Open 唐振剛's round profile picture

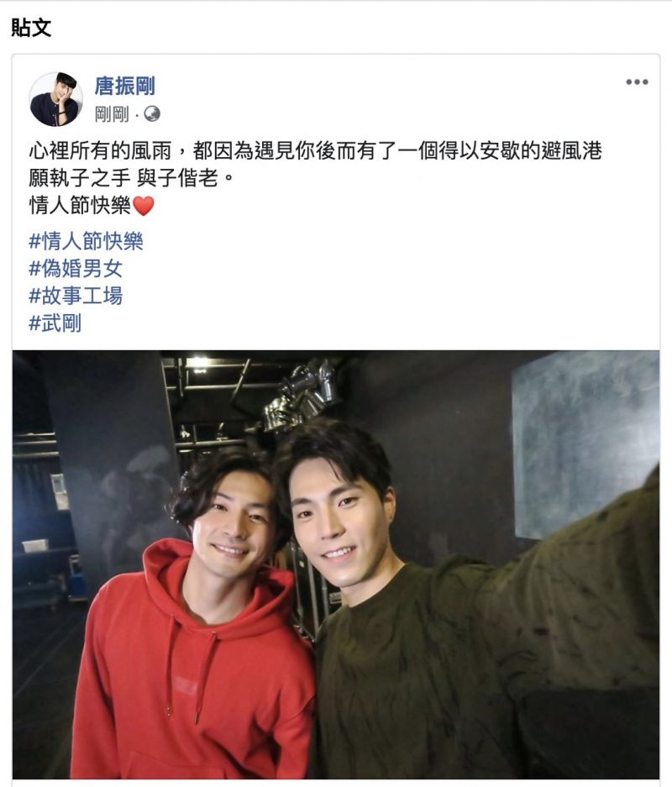point(55,99)
